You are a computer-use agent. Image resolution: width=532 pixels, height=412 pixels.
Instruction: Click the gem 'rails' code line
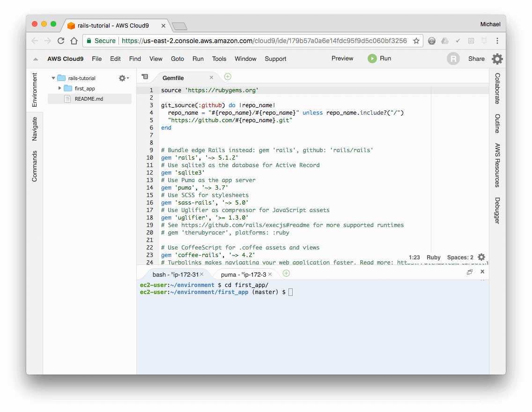[199, 158]
